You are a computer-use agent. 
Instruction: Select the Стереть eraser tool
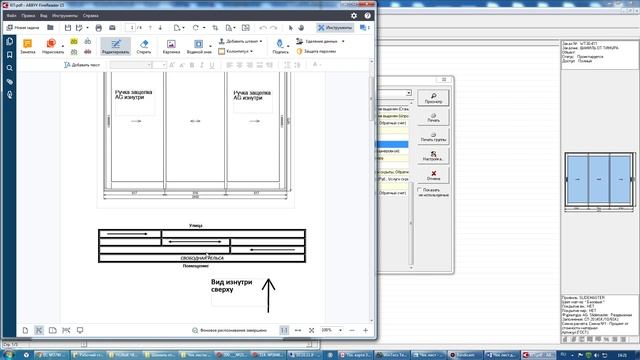click(x=144, y=47)
